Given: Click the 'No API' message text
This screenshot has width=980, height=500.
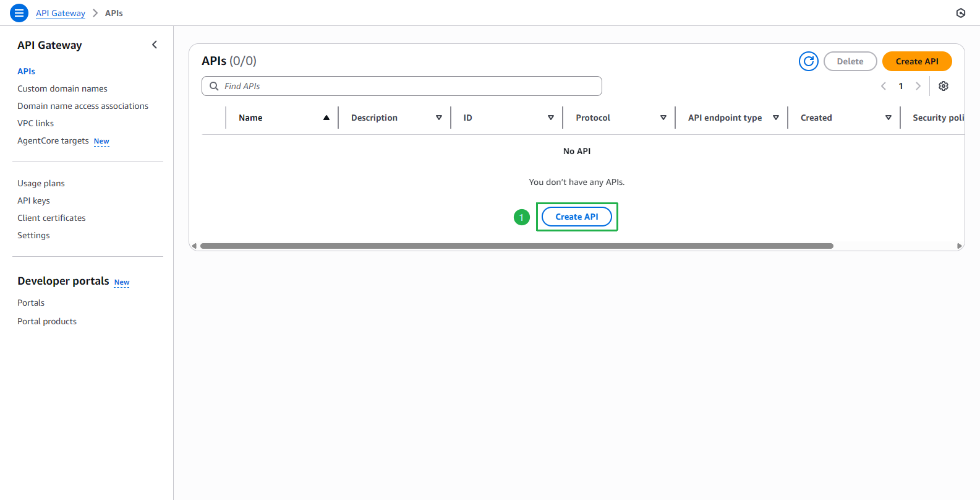Looking at the screenshot, I should click(577, 151).
